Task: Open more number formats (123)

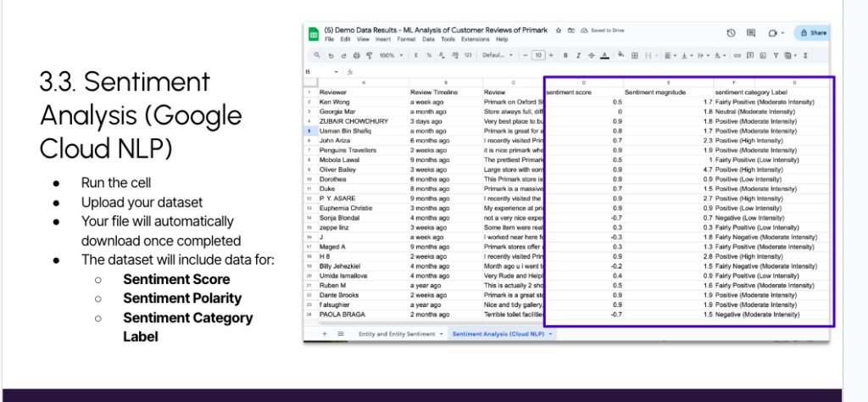Action: [468, 55]
